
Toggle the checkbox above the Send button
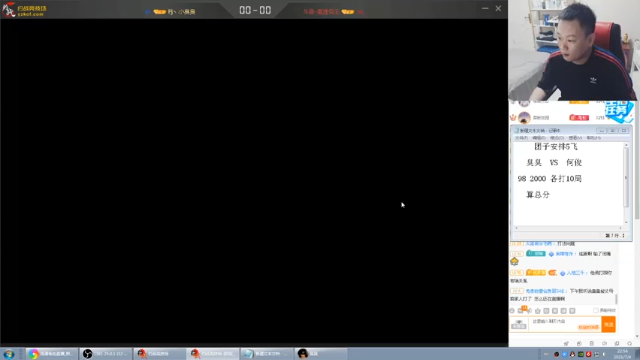(596, 311)
